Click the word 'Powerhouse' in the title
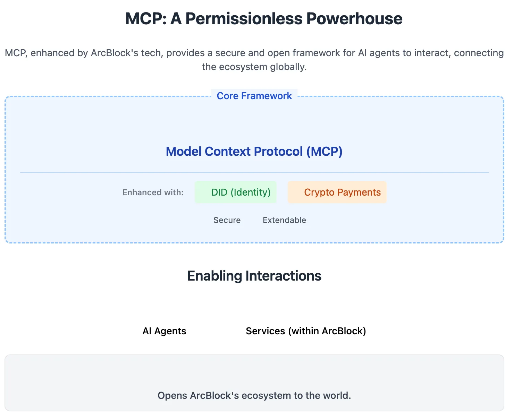This screenshot has width=513, height=420. pos(354,19)
